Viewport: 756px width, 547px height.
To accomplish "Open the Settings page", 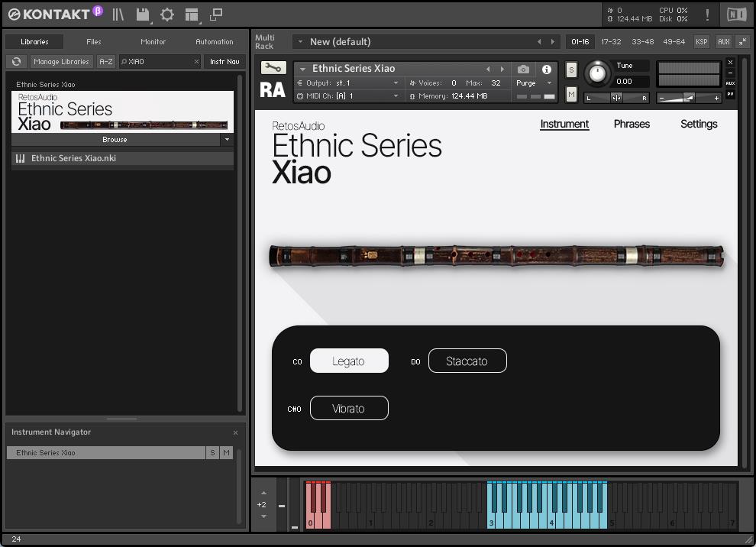I will tap(699, 124).
